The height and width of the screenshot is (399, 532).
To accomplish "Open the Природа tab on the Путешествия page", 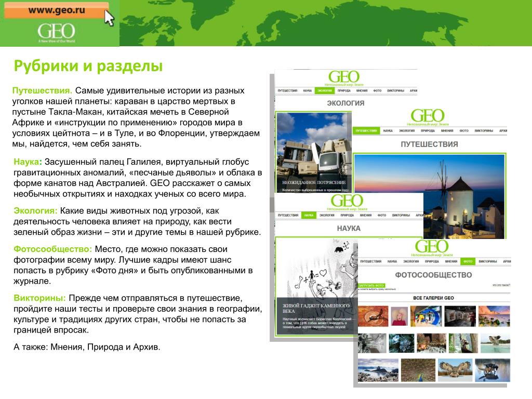I will tap(428, 130).
